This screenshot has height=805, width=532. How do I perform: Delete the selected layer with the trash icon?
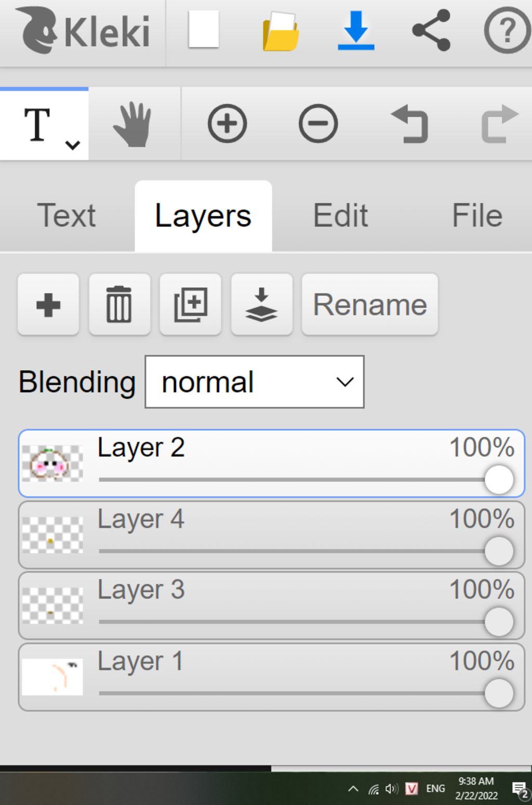[119, 305]
